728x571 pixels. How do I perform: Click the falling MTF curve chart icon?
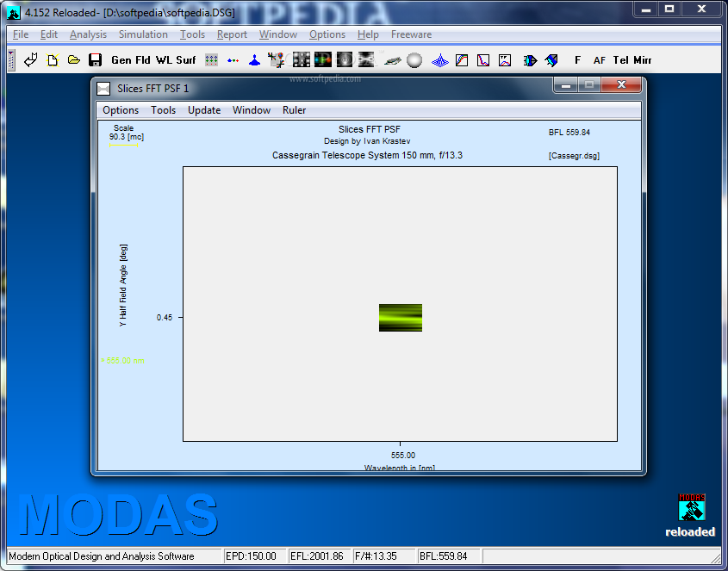[x=483, y=60]
